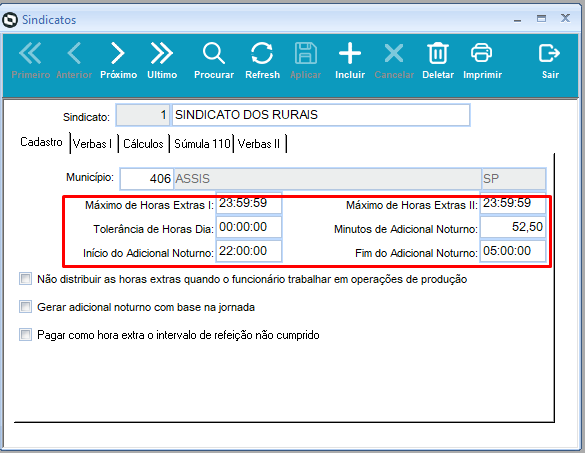Enable 'Não distribuir as horas extras' checkbox
The height and width of the screenshot is (453, 585).
[25, 279]
